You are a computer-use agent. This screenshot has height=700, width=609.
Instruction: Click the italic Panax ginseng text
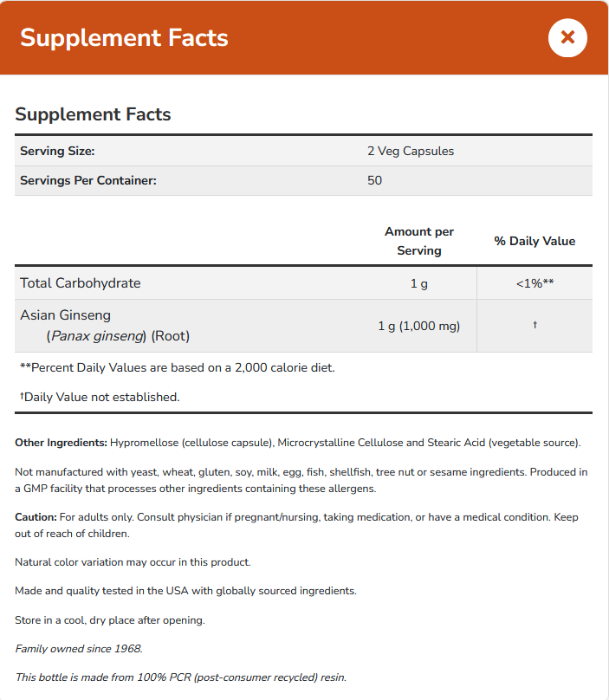point(97,335)
